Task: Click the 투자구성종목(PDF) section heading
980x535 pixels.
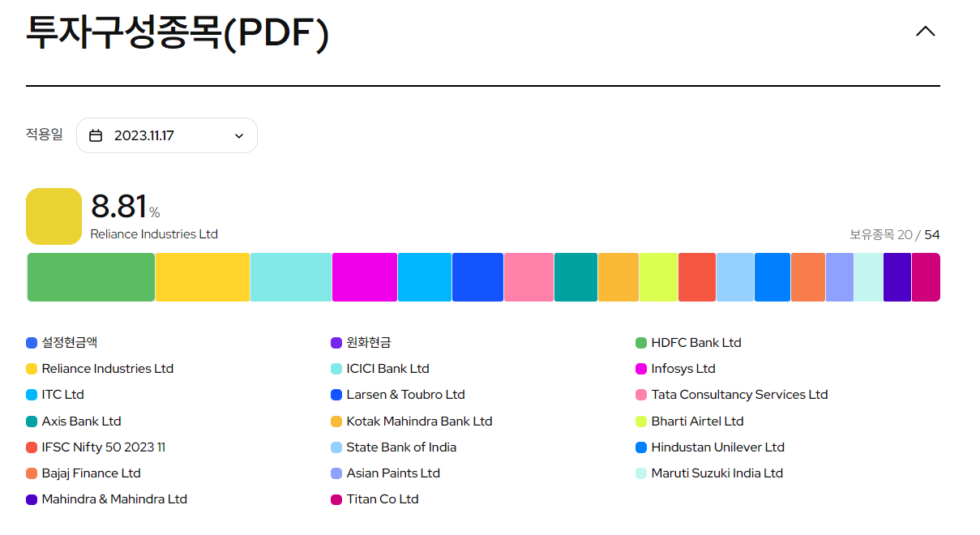Action: (x=178, y=32)
